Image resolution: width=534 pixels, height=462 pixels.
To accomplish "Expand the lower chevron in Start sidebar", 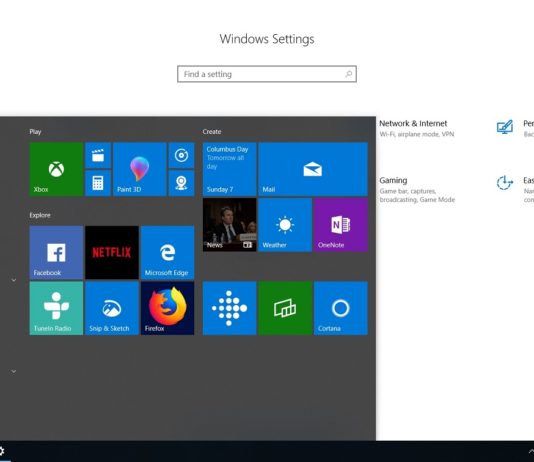I will (x=14, y=371).
